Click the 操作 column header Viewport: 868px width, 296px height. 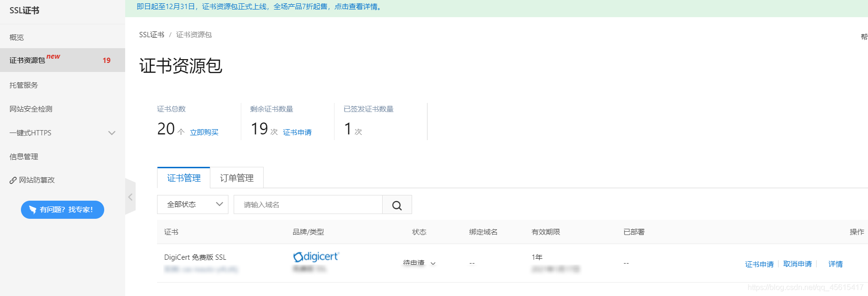[x=857, y=232]
